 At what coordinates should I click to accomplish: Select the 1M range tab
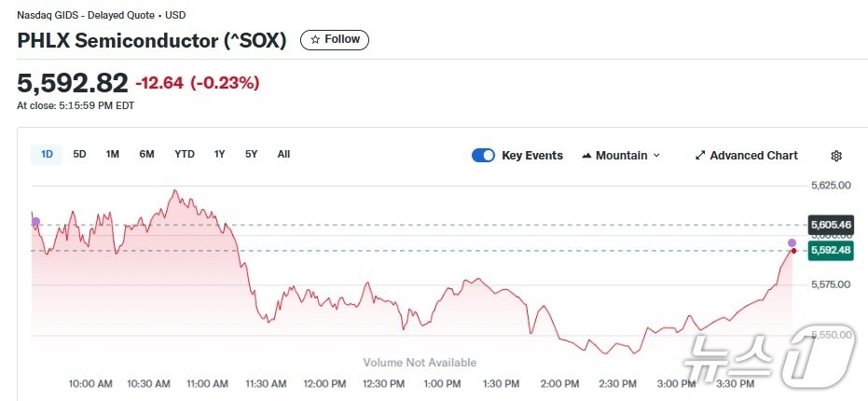click(113, 154)
